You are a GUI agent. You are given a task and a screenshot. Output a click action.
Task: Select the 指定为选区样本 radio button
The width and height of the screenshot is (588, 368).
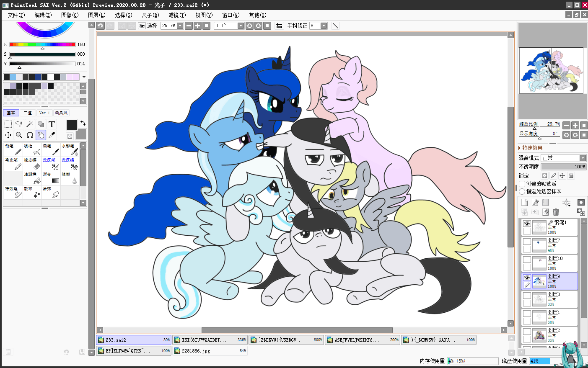pos(522,191)
